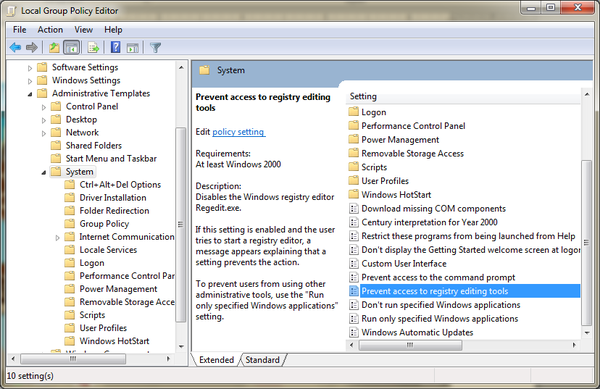This screenshot has height=389, width=600.
Task: Select Don't run specified Windows applications
Action: point(441,305)
